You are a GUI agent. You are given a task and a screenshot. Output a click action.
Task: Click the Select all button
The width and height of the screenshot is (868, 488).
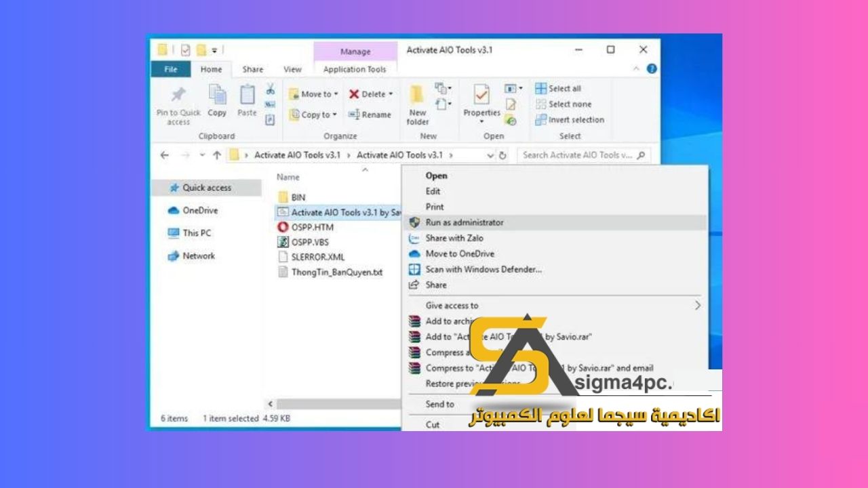(x=558, y=89)
